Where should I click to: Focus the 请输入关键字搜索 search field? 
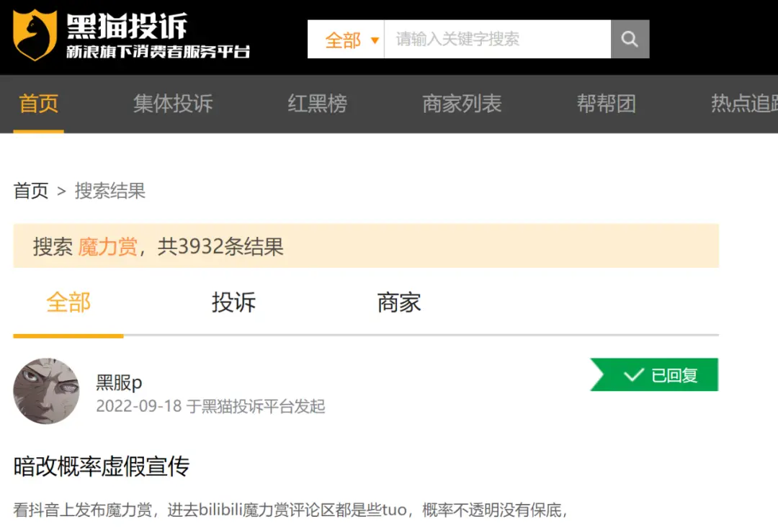click(497, 39)
